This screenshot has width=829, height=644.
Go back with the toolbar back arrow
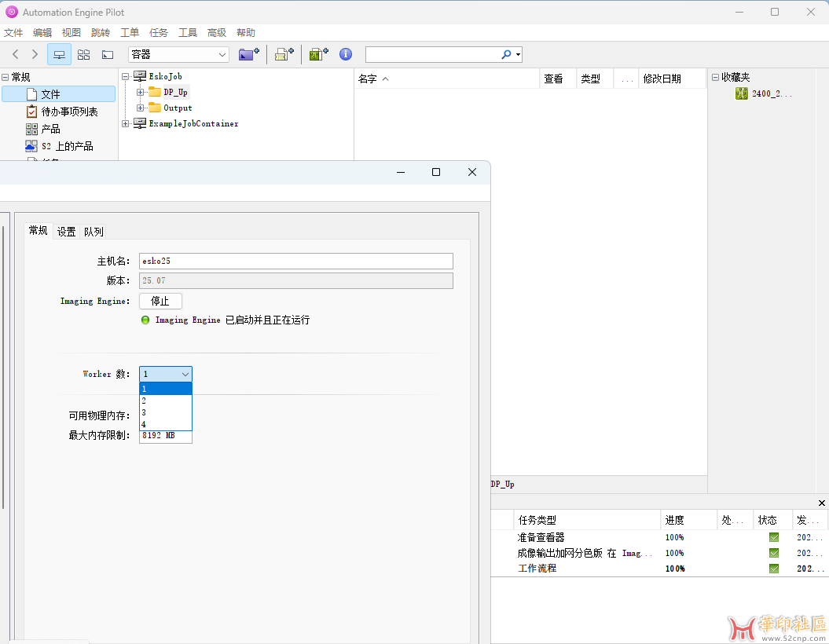[16, 54]
